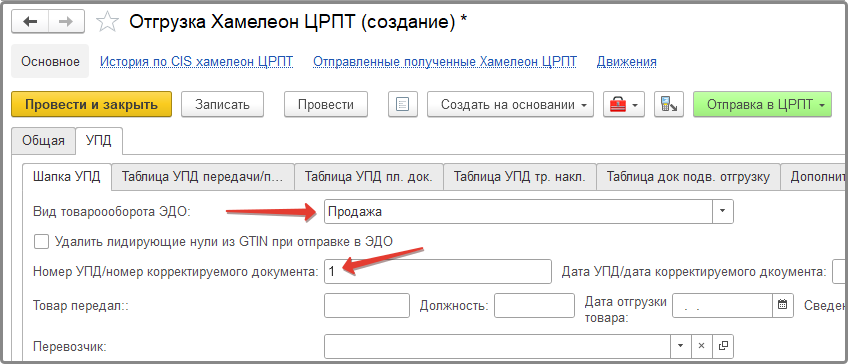Click Дата отгрузки товара date field
The height and width of the screenshot is (364, 848).
[722, 306]
